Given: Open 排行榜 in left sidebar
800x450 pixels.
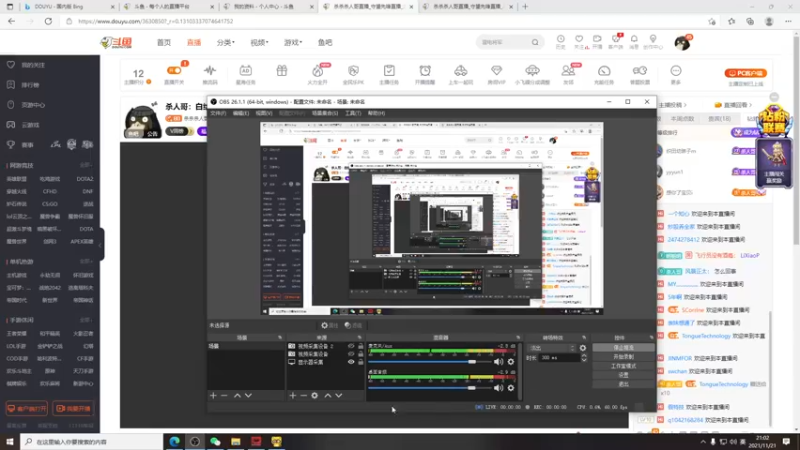Looking at the screenshot, I should (x=31, y=85).
